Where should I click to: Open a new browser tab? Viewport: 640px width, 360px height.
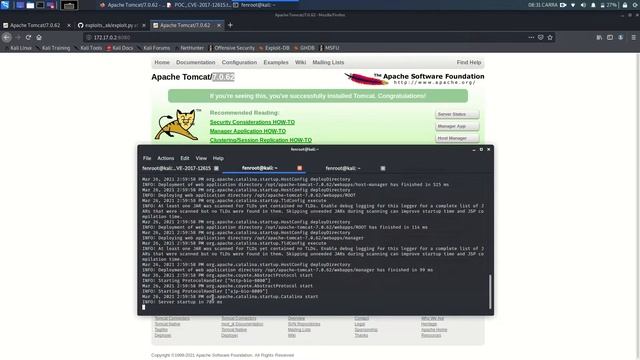[x=230, y=25]
